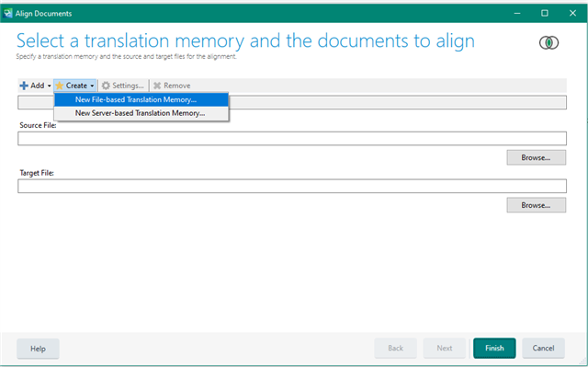The image size is (588, 367).
Task: Click the Target File label
Action: click(37, 173)
